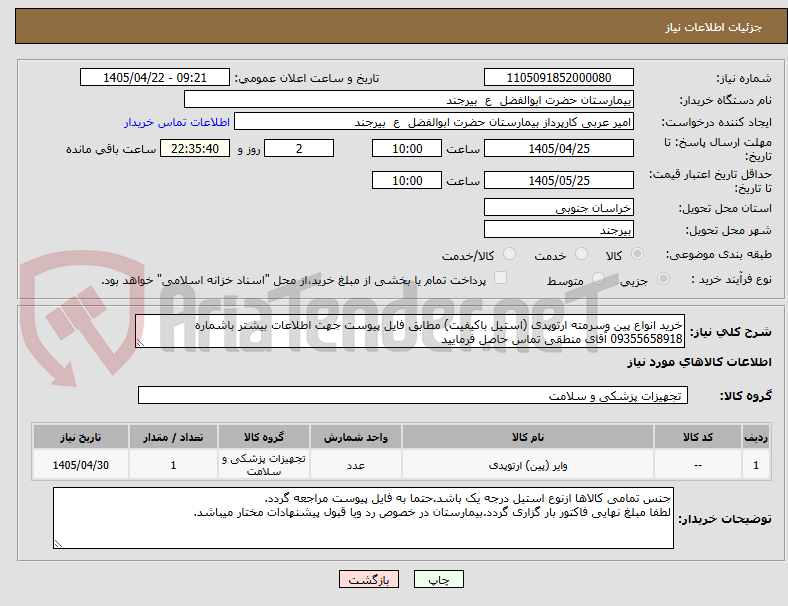The image size is (788, 606).
Task: Click the چاپ print button
Action: tap(439, 579)
